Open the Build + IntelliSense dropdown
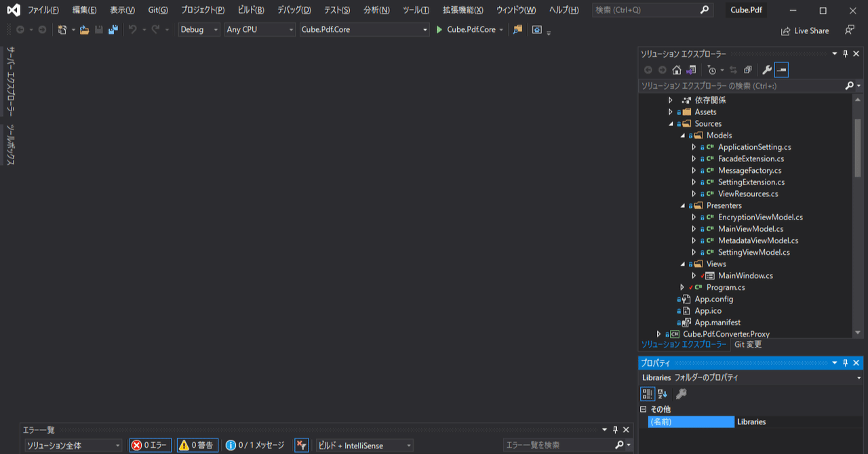 tap(363, 445)
